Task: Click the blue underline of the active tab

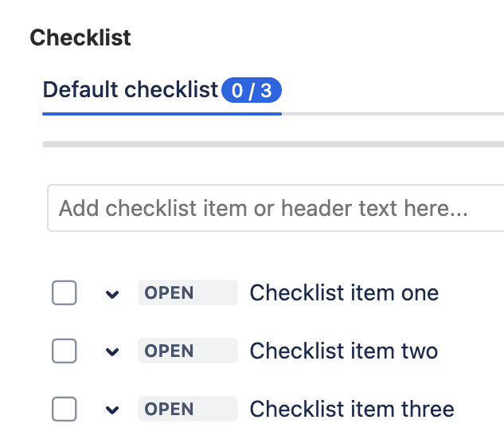Action: (x=162, y=114)
